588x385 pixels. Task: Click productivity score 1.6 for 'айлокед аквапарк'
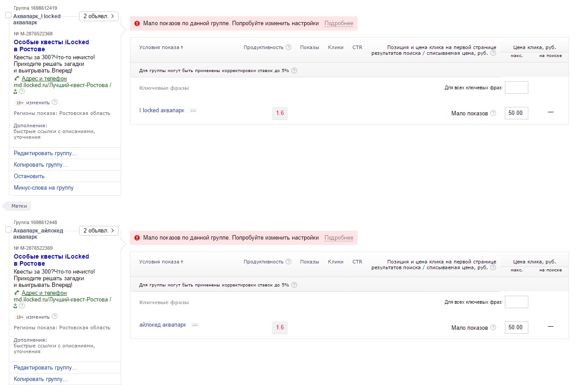click(280, 328)
